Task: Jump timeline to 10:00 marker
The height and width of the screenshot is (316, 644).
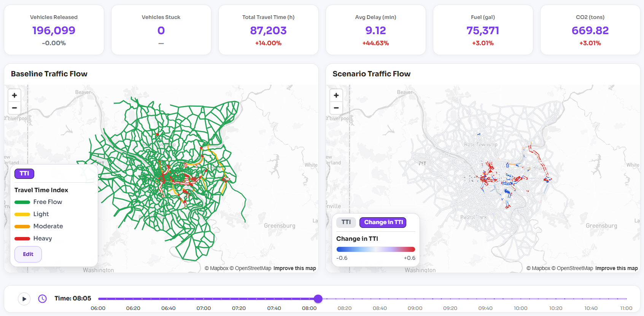Action: pyautogui.click(x=521, y=308)
